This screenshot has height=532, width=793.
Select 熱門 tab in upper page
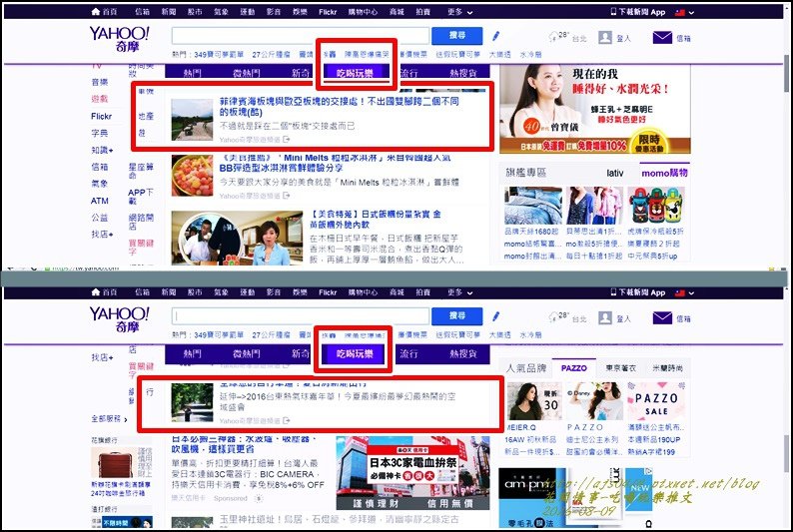tap(192, 73)
